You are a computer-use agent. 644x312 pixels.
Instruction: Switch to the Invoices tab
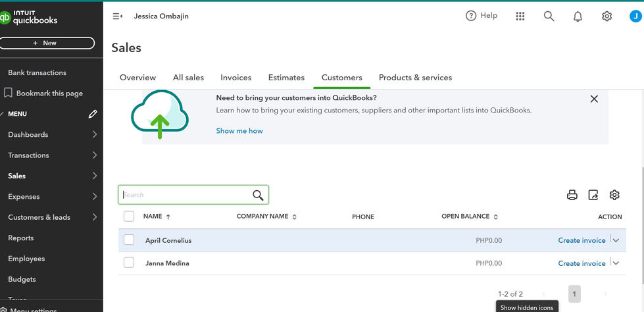[x=235, y=77]
